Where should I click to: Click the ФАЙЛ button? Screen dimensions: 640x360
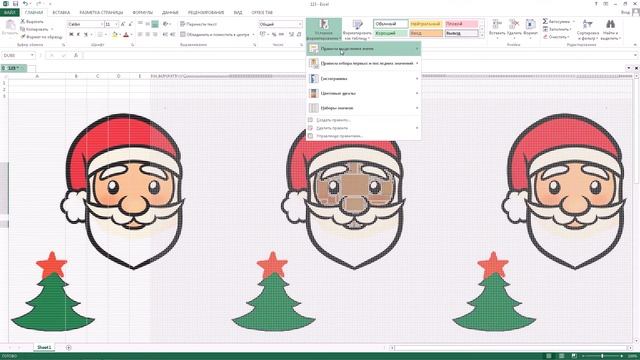point(10,13)
